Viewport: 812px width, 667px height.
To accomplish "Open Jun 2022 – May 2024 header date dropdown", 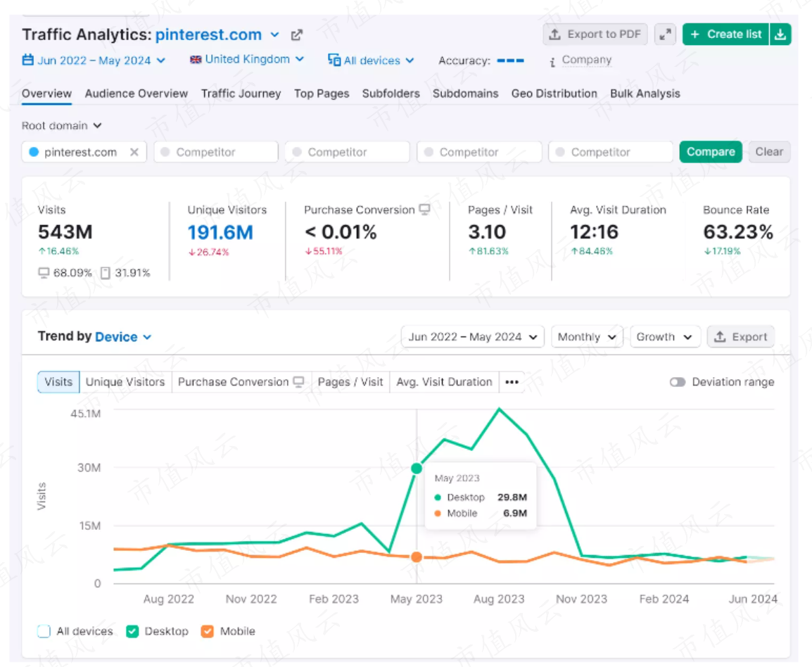I will (x=94, y=61).
